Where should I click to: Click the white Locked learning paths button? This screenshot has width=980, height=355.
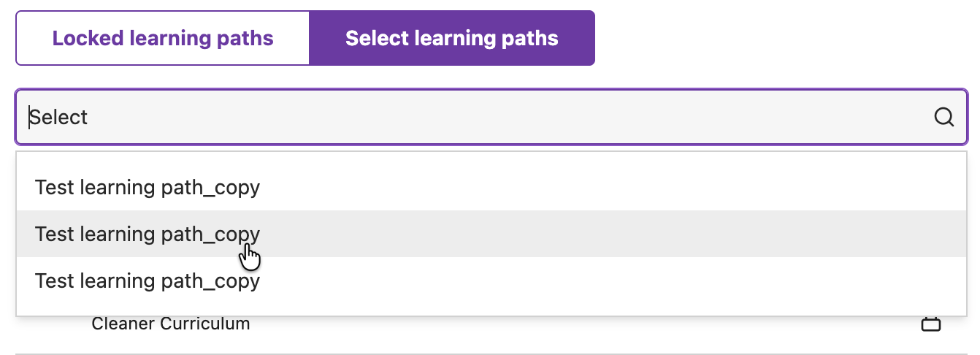(163, 38)
